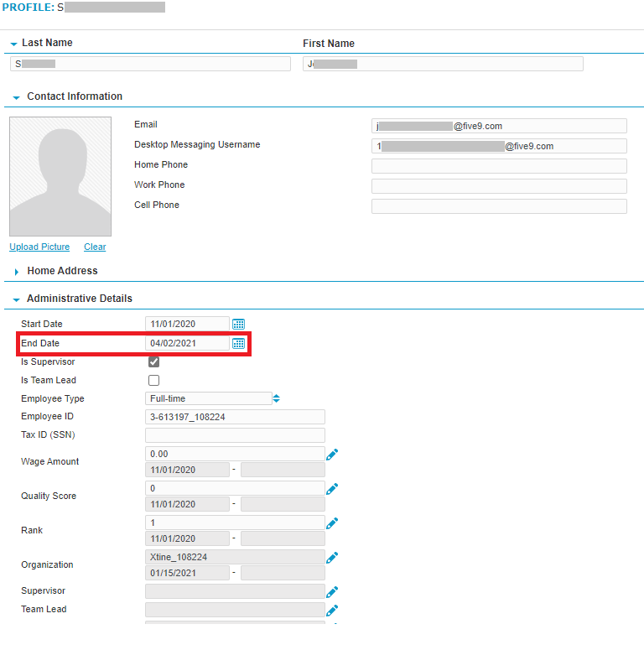Edit the Wage Amount with pencil icon

(x=332, y=455)
